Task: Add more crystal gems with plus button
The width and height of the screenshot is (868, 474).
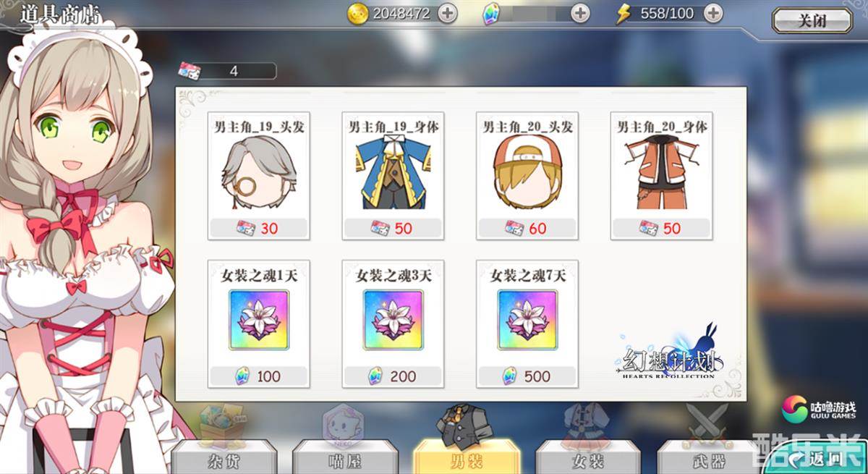Action: point(580,13)
